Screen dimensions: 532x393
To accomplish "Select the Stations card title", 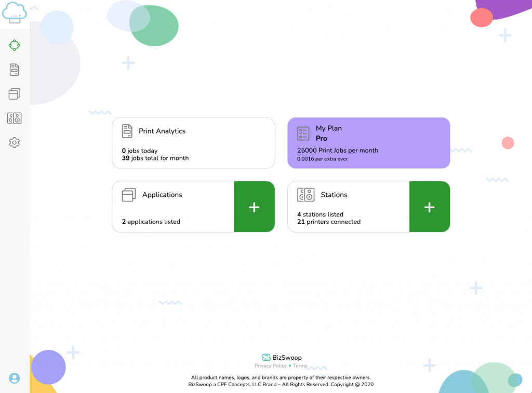I will (334, 195).
